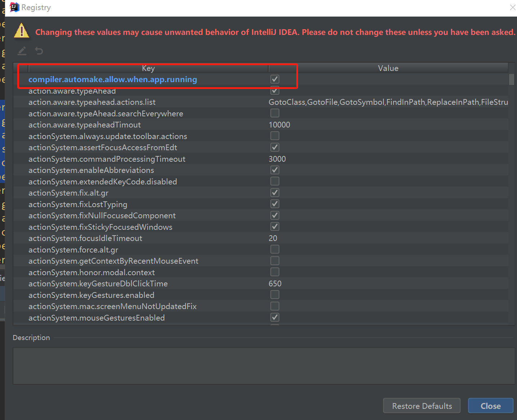Click the revert to default arrow icon
This screenshot has width=517, height=420.
(39, 51)
